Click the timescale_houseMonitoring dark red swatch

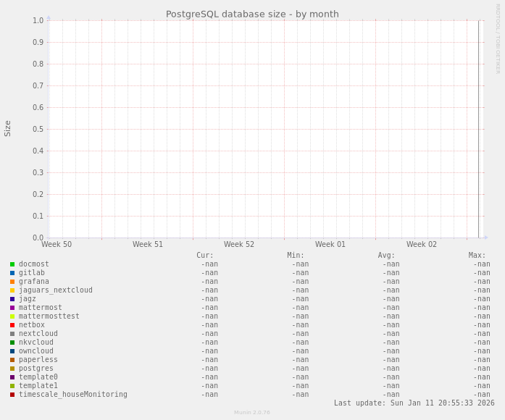click(x=12, y=395)
